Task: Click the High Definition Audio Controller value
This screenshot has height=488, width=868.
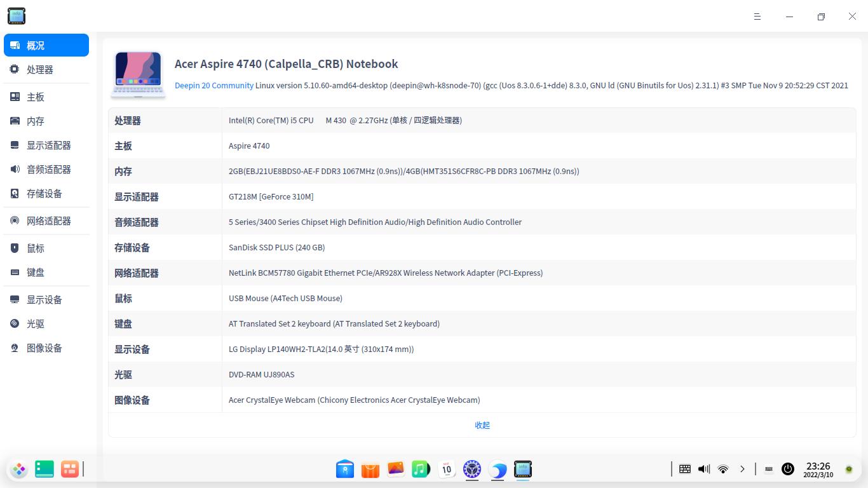Action: point(375,222)
